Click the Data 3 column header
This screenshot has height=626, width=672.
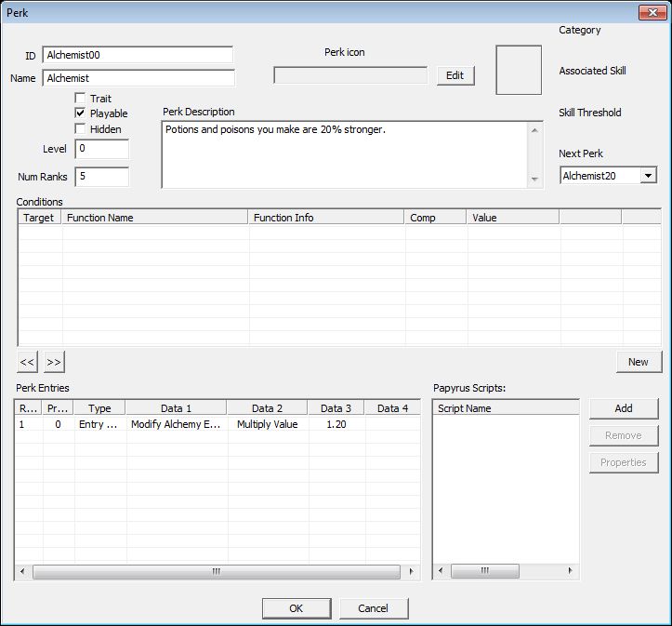pos(336,407)
